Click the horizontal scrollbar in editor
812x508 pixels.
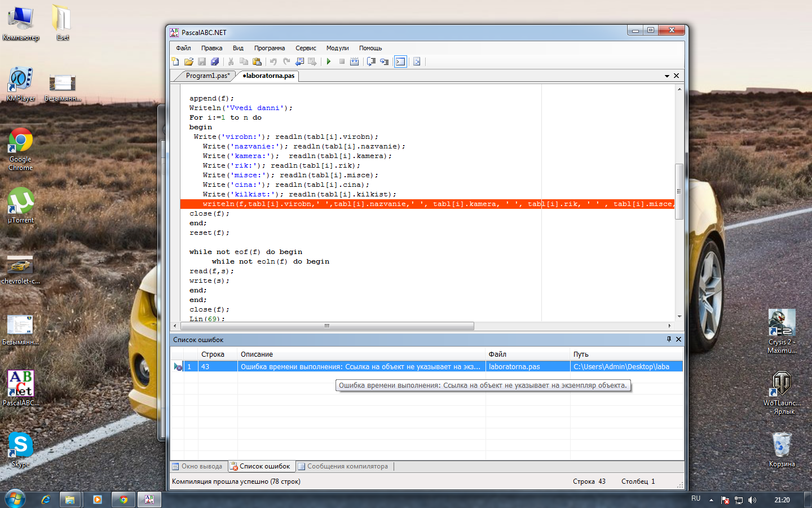click(327, 326)
